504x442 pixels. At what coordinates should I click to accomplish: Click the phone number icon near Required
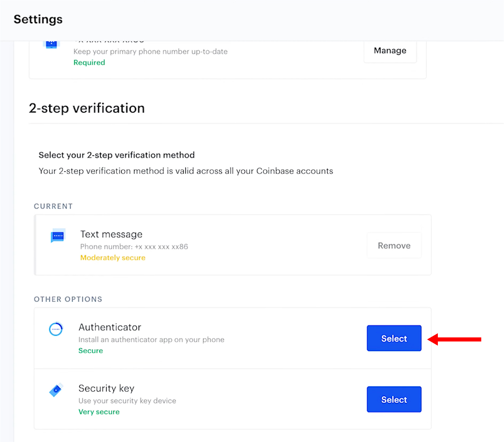51,44
